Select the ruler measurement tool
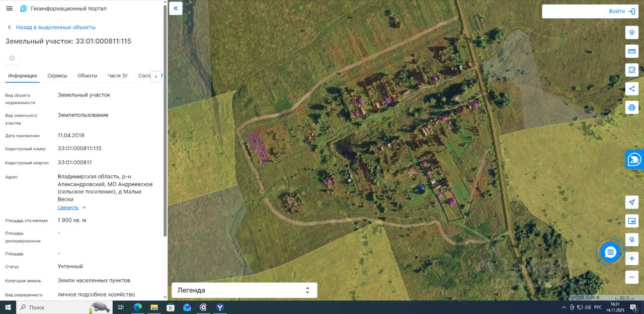The height and width of the screenshot is (314, 644). click(x=632, y=51)
